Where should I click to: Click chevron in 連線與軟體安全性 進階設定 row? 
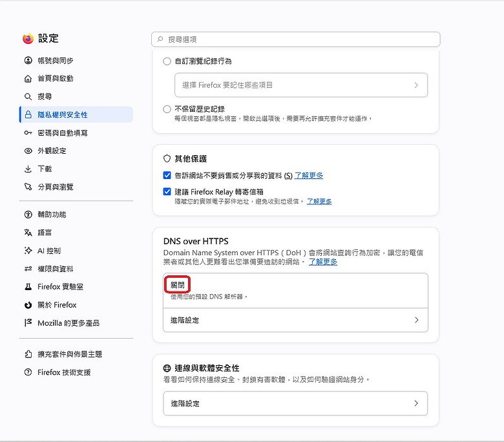(416, 403)
